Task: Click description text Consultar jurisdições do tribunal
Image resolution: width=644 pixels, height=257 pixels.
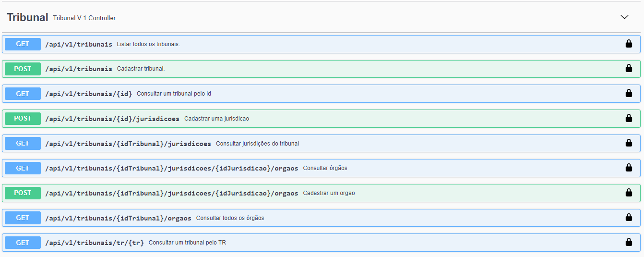Action: point(257,144)
